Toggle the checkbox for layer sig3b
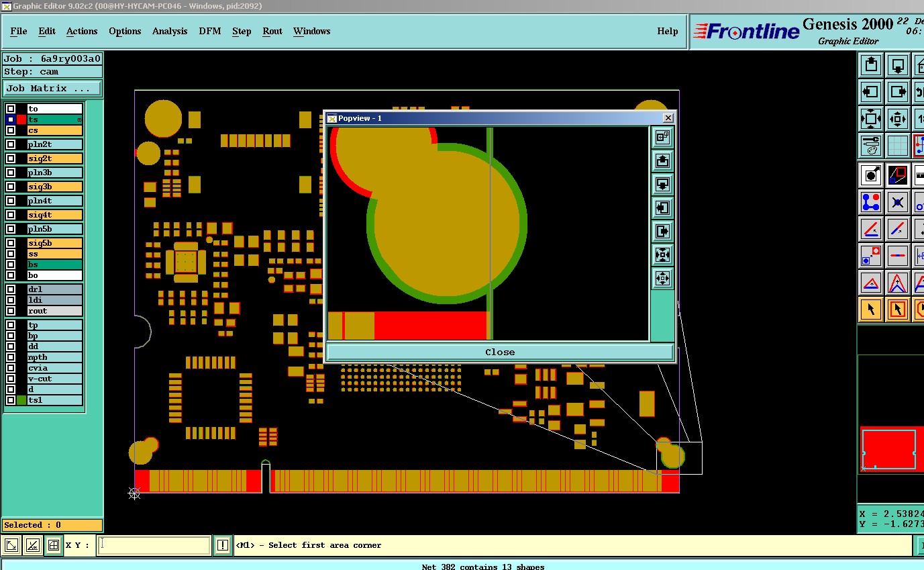This screenshot has width=924, height=570. coord(11,187)
